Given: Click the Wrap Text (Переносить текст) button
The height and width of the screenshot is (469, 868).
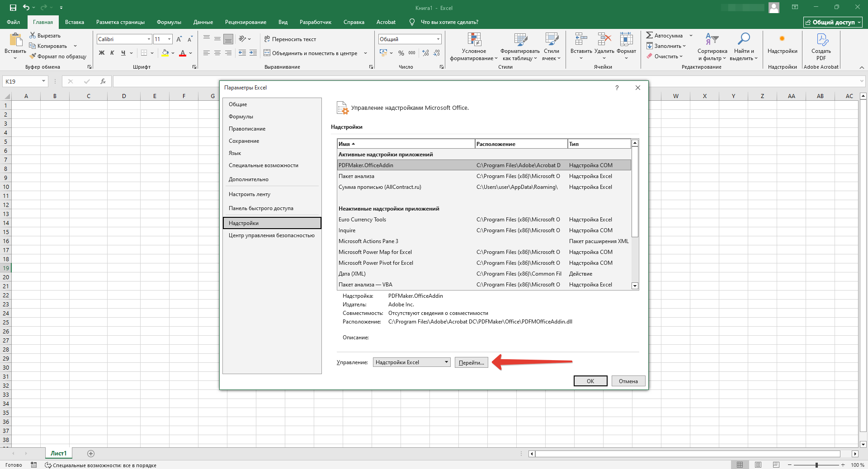Looking at the screenshot, I should coord(290,39).
